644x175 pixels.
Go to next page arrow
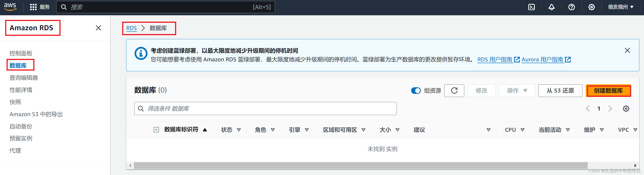(x=610, y=108)
